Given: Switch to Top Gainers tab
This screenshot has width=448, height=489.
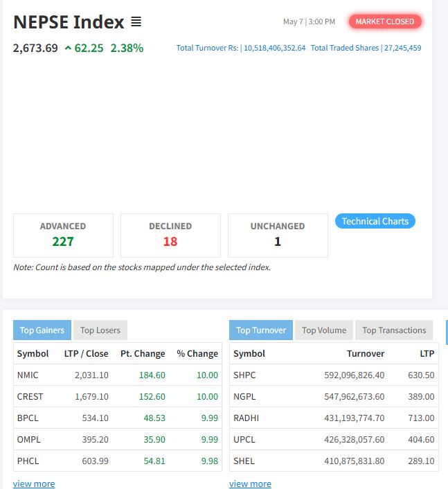Looking at the screenshot, I should (42, 330).
